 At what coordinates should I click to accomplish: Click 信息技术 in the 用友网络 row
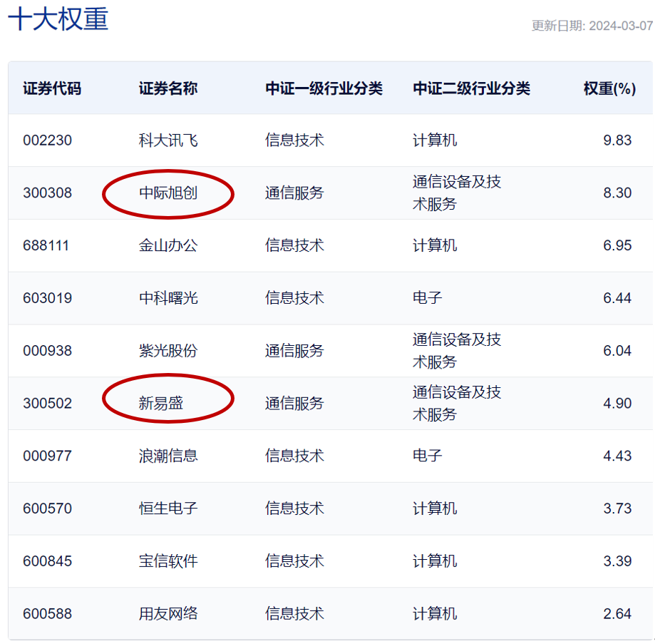point(294,614)
